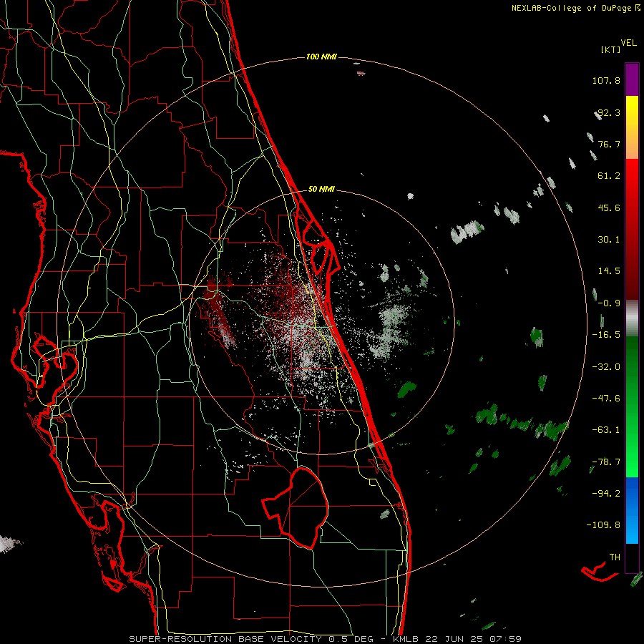This screenshot has width=644, height=644.
Task: Select the 30.1 scale value
Action: click(x=609, y=240)
